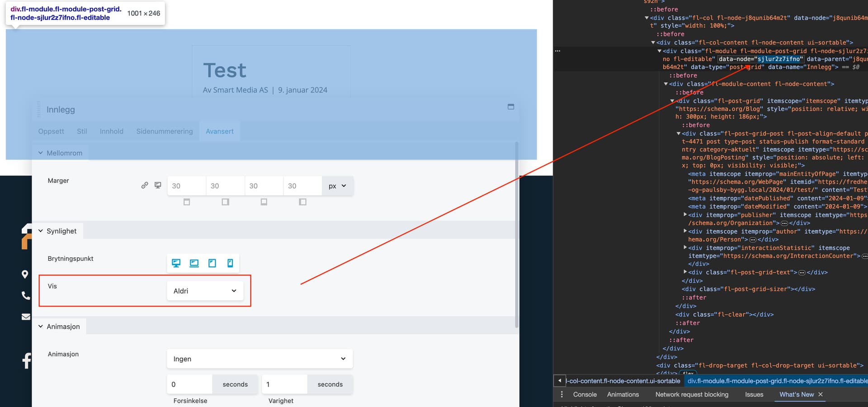Expand the fl-post-grid-text div node
The image size is (868, 407).
[x=685, y=272]
